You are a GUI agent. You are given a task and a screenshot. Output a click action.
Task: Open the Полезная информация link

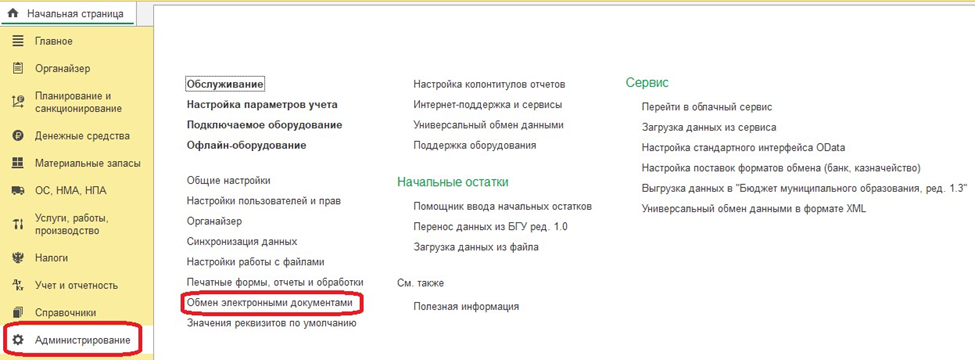(x=466, y=307)
